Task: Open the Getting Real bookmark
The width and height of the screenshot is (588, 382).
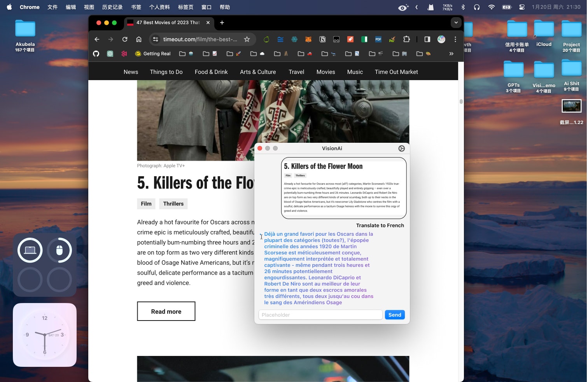Action: (x=153, y=54)
